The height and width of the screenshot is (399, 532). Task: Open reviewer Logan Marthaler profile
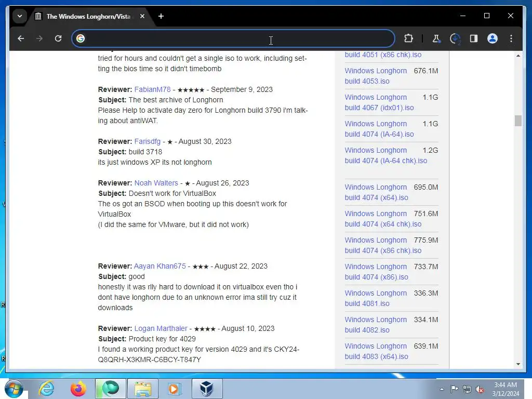point(161,329)
